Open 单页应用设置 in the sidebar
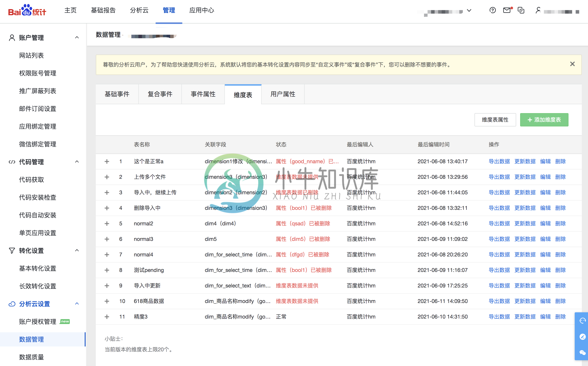The width and height of the screenshot is (588, 366). pos(38,233)
